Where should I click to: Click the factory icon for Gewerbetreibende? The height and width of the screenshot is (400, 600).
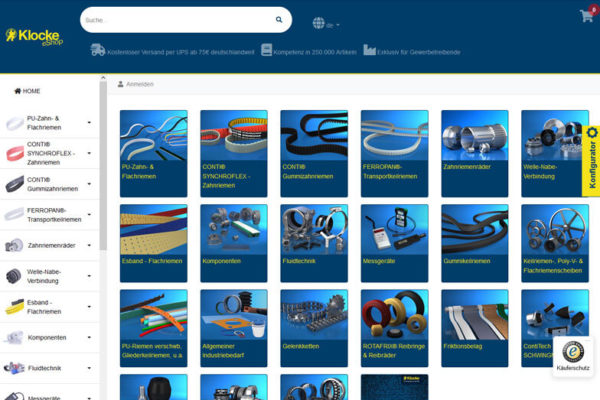pyautogui.click(x=369, y=50)
